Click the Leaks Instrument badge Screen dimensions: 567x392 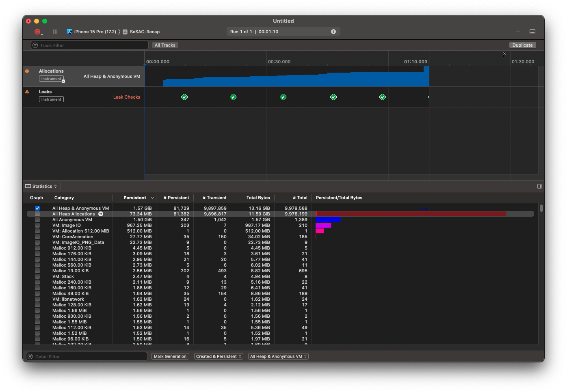pos(51,99)
